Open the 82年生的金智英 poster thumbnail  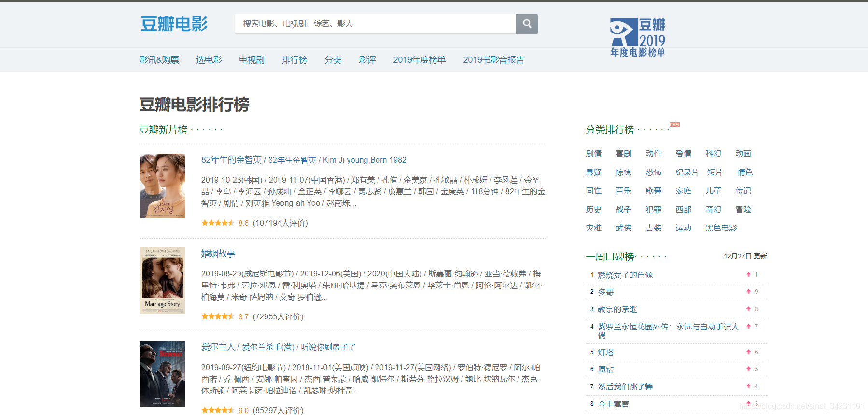pos(163,186)
